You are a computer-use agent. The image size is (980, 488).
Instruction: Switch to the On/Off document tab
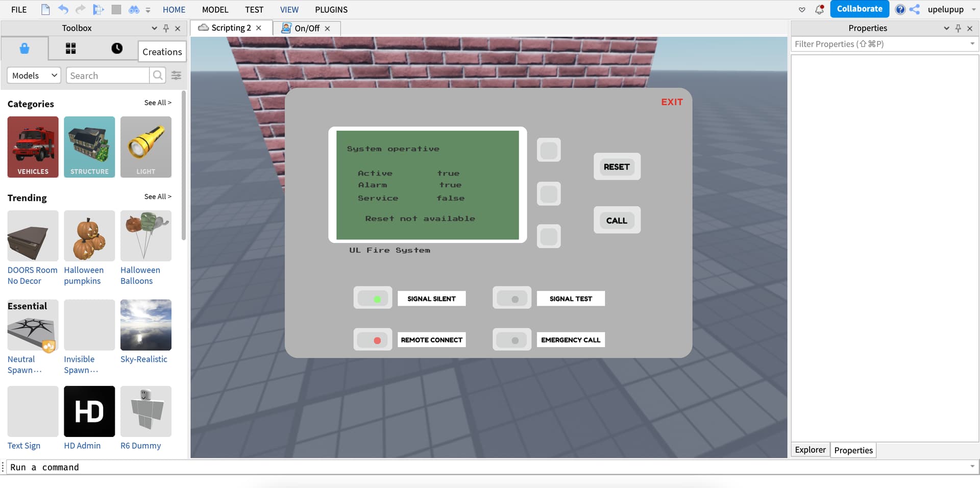[x=306, y=28]
